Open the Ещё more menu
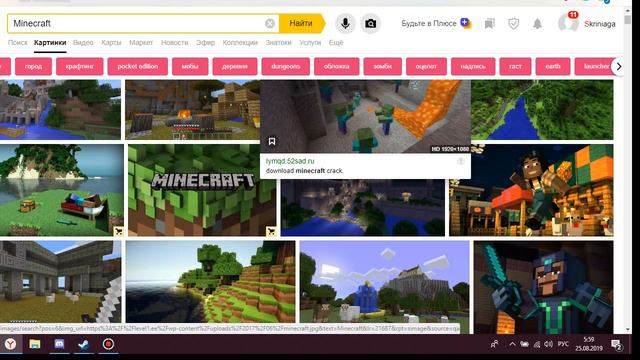The height and width of the screenshot is (360, 640). click(336, 42)
